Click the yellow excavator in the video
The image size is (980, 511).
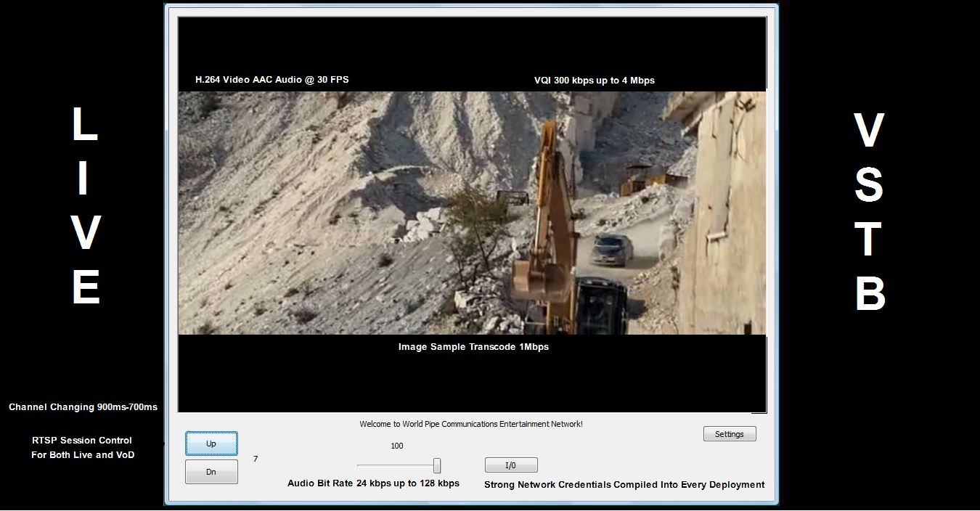pos(552,240)
